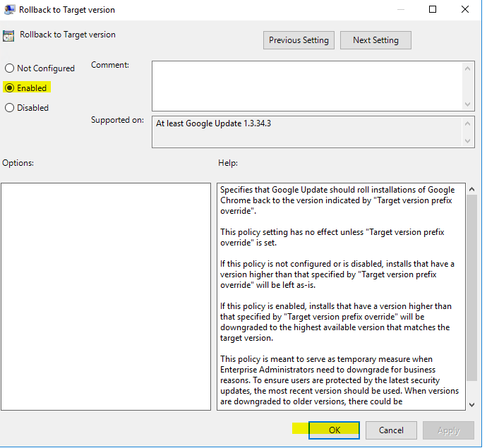Go to Previous Setting
The width and height of the screenshot is (487, 448).
pyautogui.click(x=299, y=40)
